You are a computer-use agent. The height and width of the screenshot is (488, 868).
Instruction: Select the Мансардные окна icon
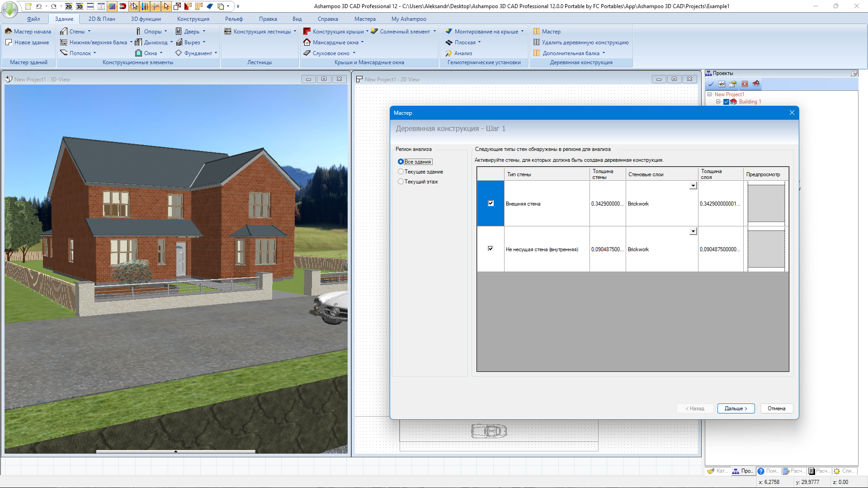(307, 42)
